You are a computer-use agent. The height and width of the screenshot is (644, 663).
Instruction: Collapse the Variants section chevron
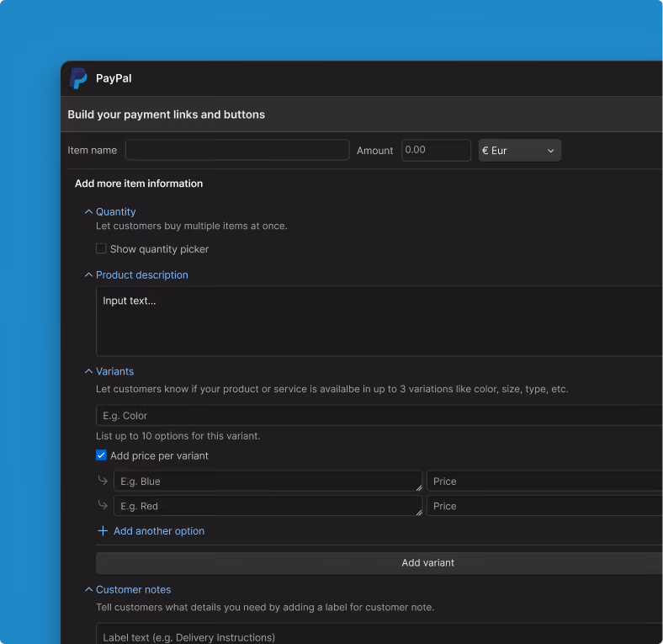click(88, 371)
